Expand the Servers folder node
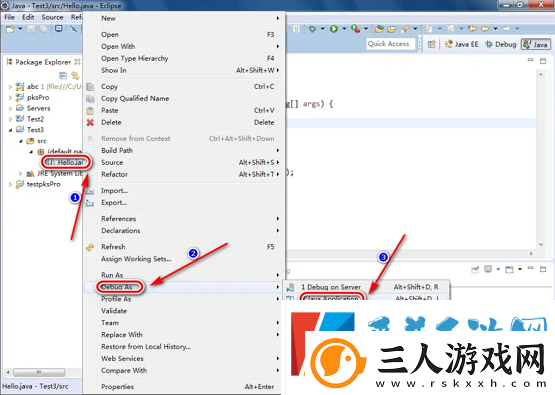Viewport: 555px width, 395px height. (x=10, y=108)
